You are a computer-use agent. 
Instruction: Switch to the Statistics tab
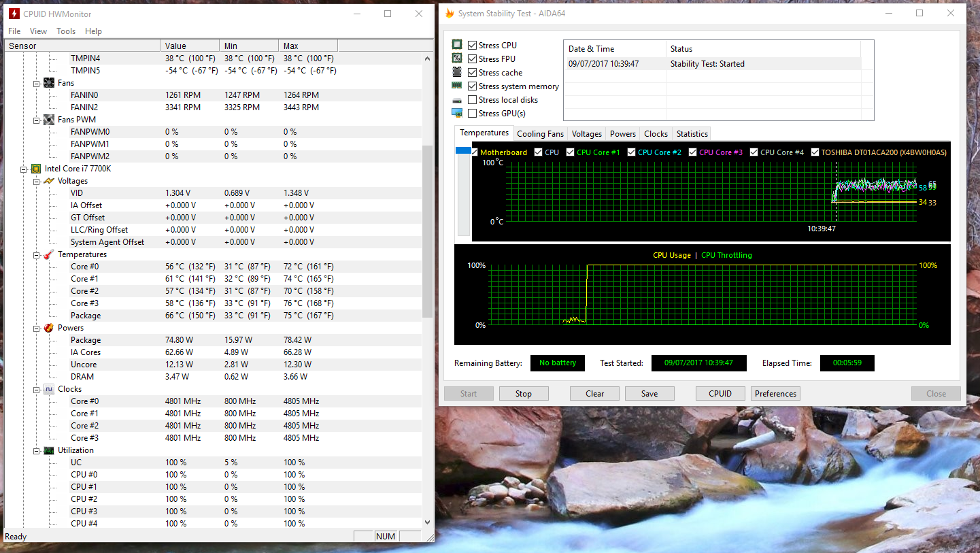[692, 134]
